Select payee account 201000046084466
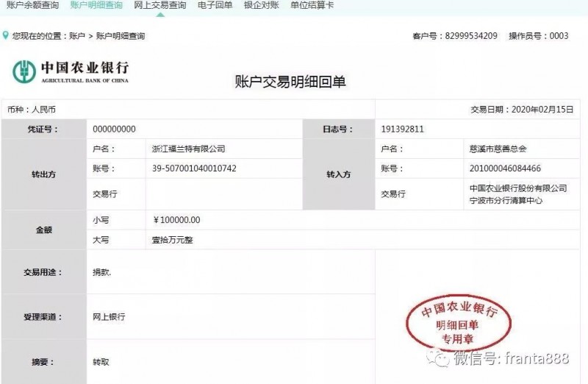Image resolution: width=588 pixels, height=384 pixels. [505, 168]
